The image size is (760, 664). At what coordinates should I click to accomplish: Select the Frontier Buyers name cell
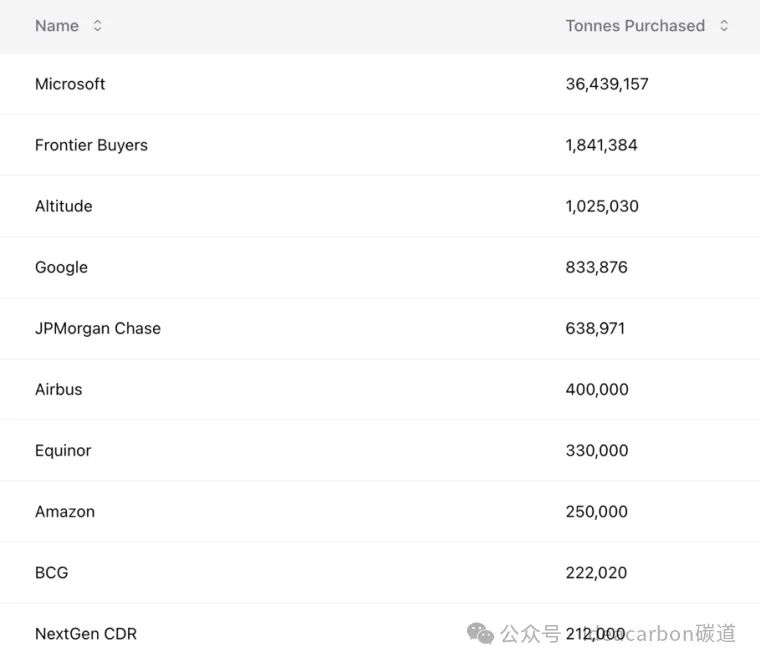click(x=91, y=145)
